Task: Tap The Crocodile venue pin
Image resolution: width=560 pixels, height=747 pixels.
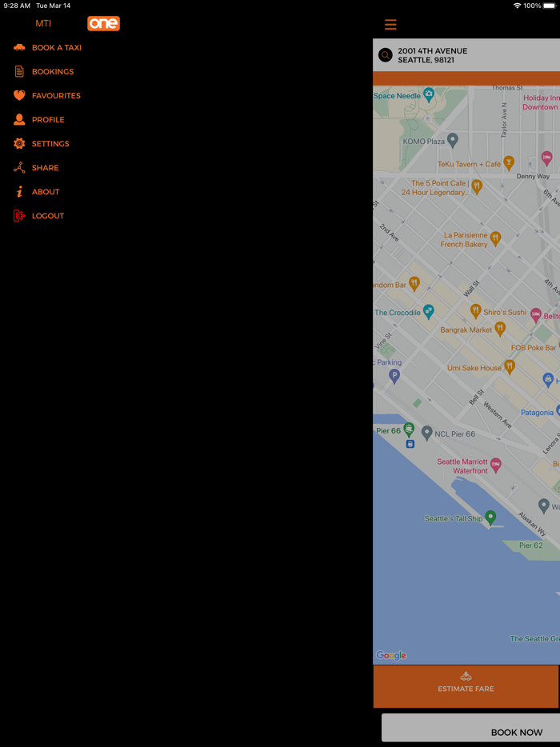Action: (x=429, y=312)
